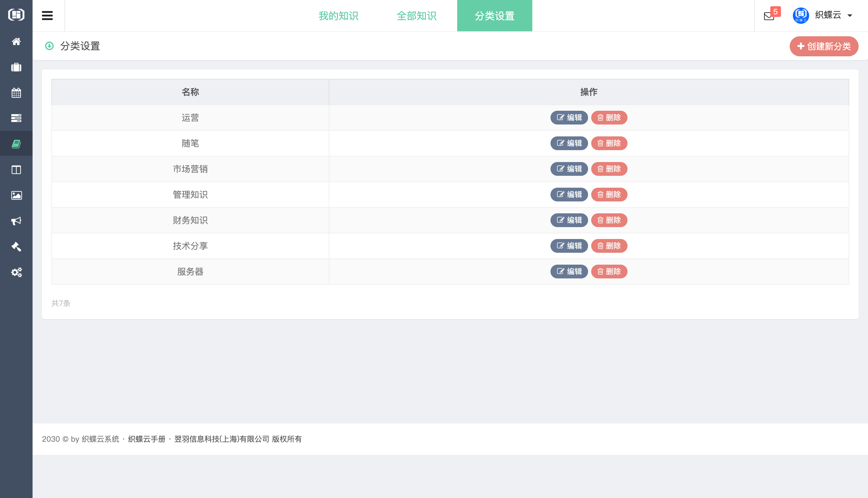
Task: Delete the 服务器 category
Action: tap(609, 272)
